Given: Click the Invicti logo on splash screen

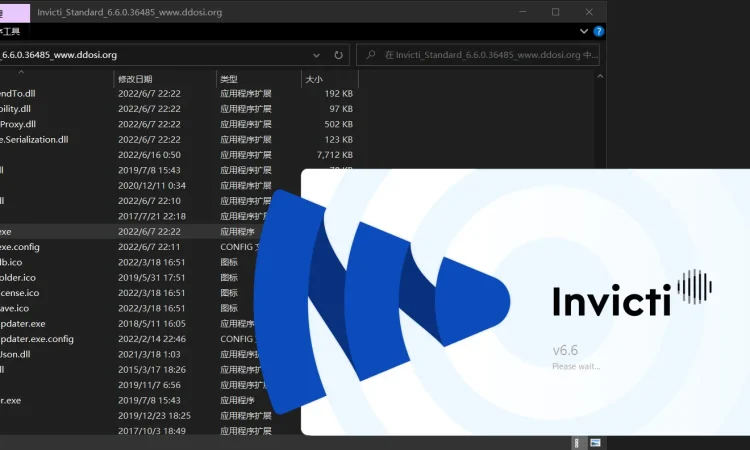Looking at the screenshot, I should pyautogui.click(x=632, y=293).
